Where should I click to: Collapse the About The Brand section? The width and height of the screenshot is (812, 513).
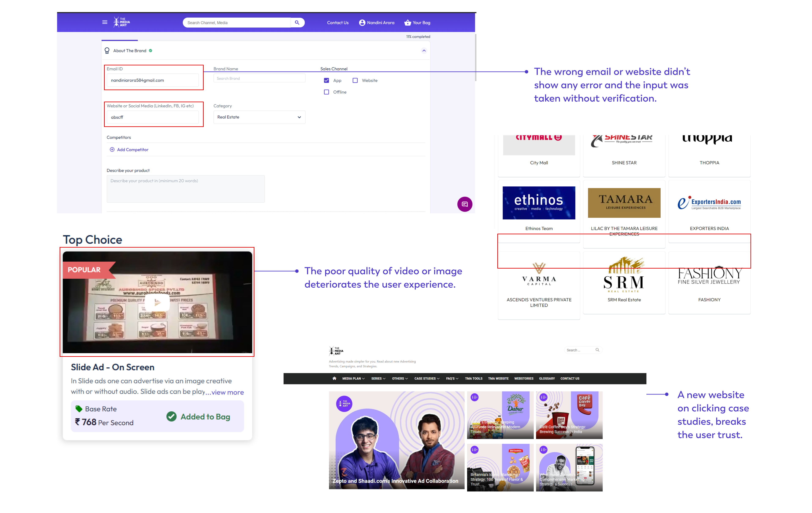tap(424, 51)
